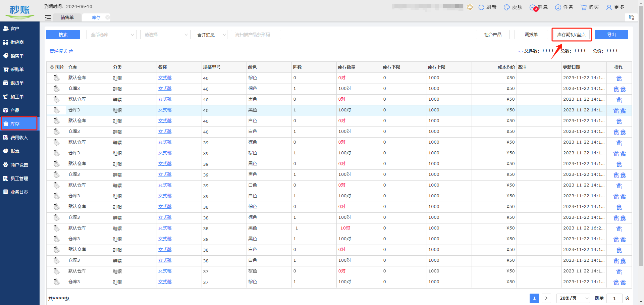This screenshot has width=644, height=305.
Task: Open 客户 customers in the sidebar
Action: coord(20,29)
